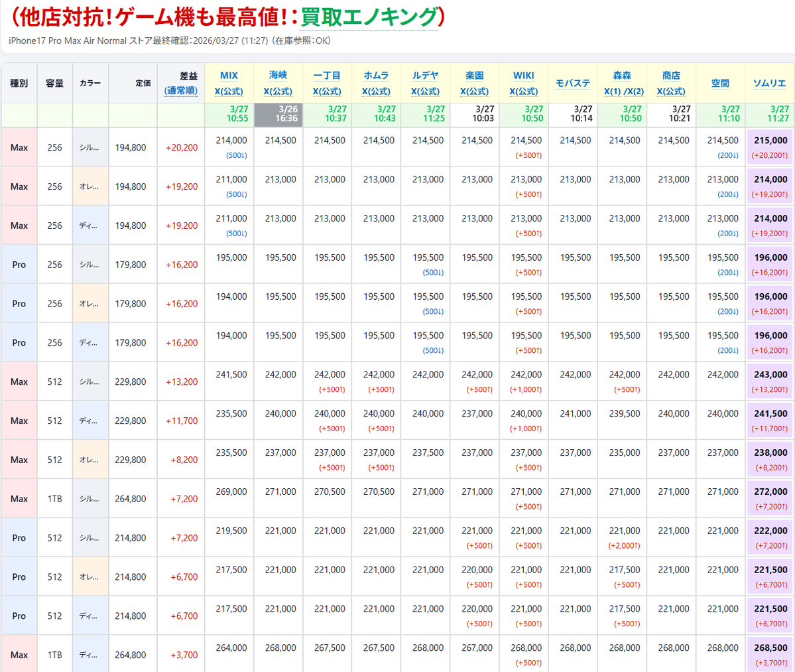Open the ルデヤ store link

coord(426,76)
